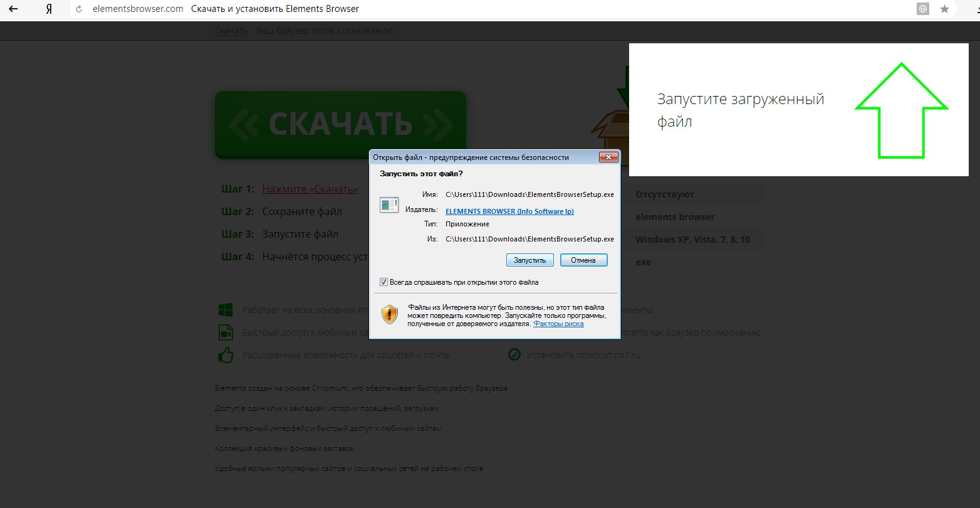Click the big green 'СКАЧАТЬ' button

click(x=340, y=125)
